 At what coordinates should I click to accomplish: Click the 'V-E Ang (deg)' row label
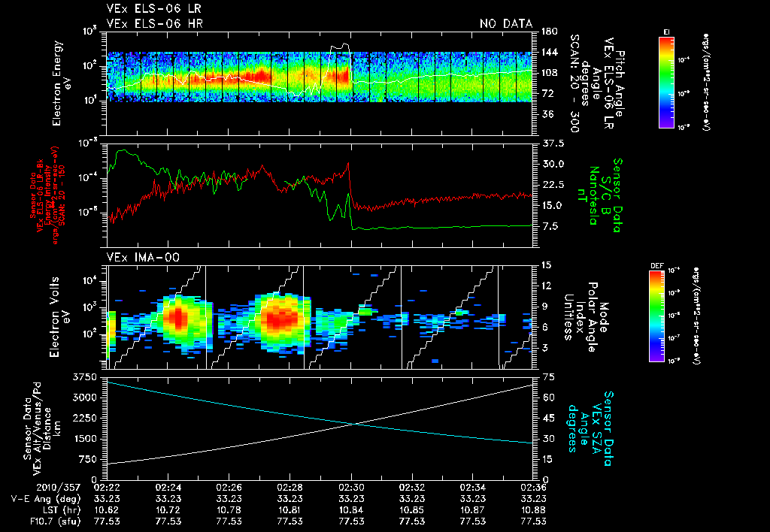(46, 499)
